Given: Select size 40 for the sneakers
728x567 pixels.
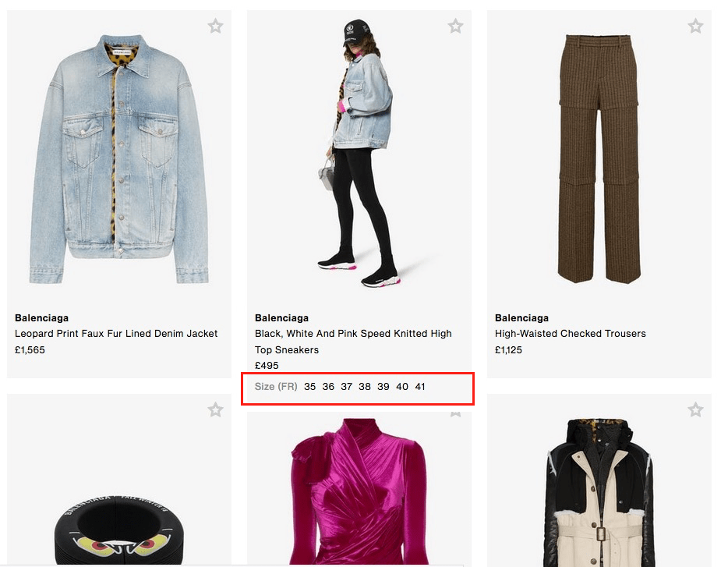Looking at the screenshot, I should (402, 387).
